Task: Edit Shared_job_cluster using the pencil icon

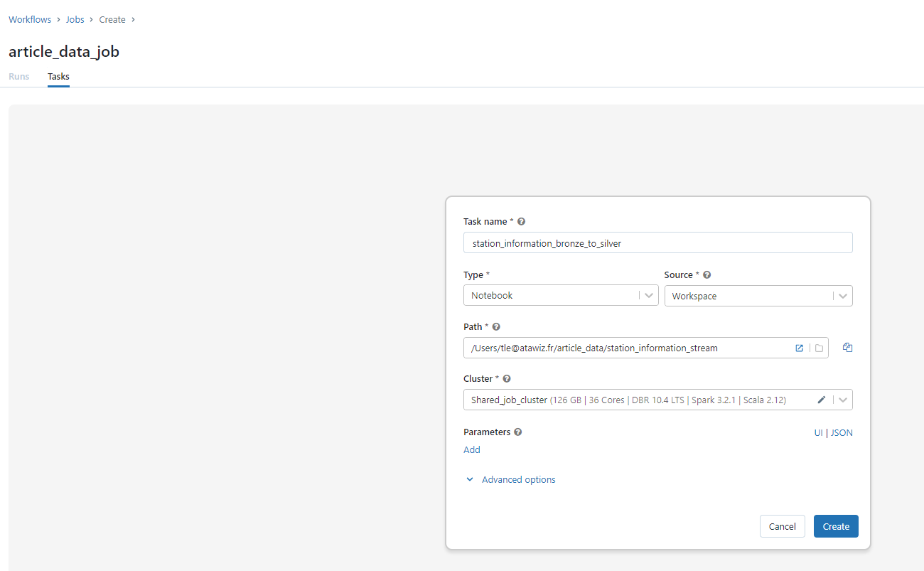Action: 822,400
